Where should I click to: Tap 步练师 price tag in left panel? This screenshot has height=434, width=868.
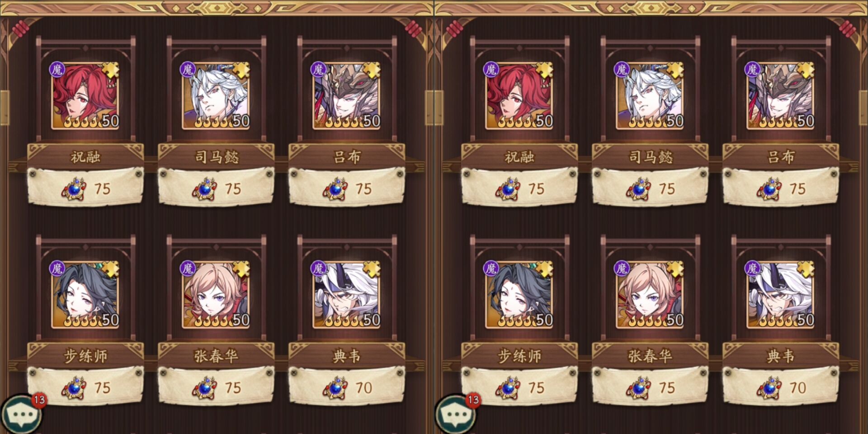coord(85,387)
